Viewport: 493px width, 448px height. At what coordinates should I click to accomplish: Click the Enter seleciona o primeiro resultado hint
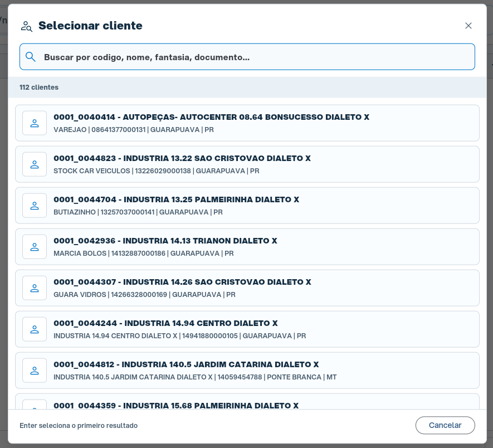pyautogui.click(x=79, y=425)
